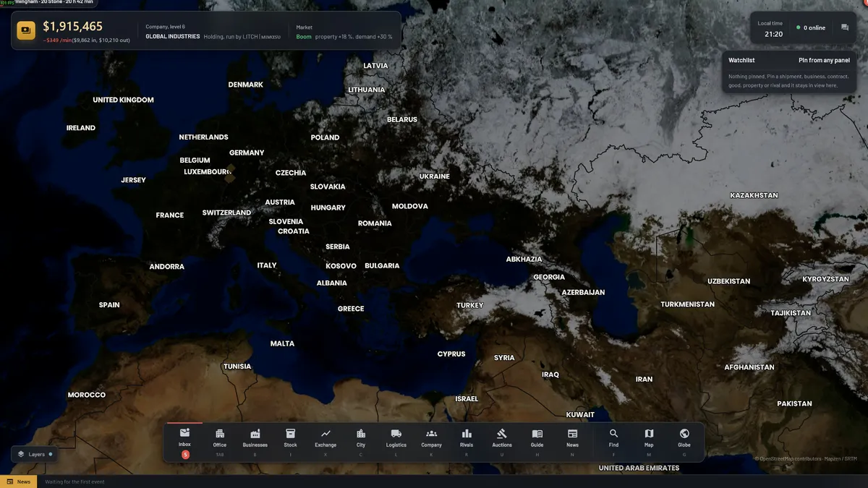868x488 pixels.
Task: Open the Rivals panel
Action: click(467, 442)
